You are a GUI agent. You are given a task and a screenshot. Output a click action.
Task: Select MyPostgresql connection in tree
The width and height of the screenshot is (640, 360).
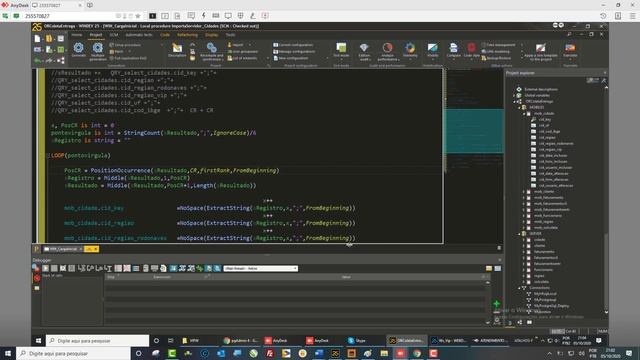pos(545,300)
